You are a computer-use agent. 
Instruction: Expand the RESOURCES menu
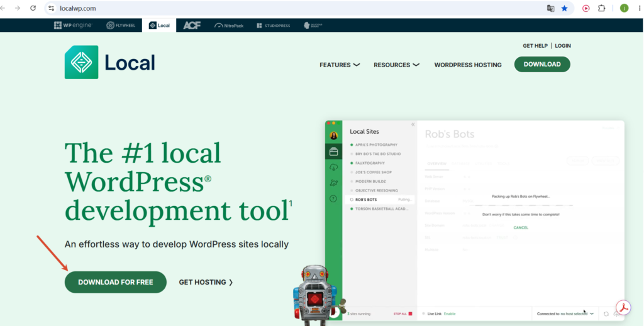(x=396, y=65)
